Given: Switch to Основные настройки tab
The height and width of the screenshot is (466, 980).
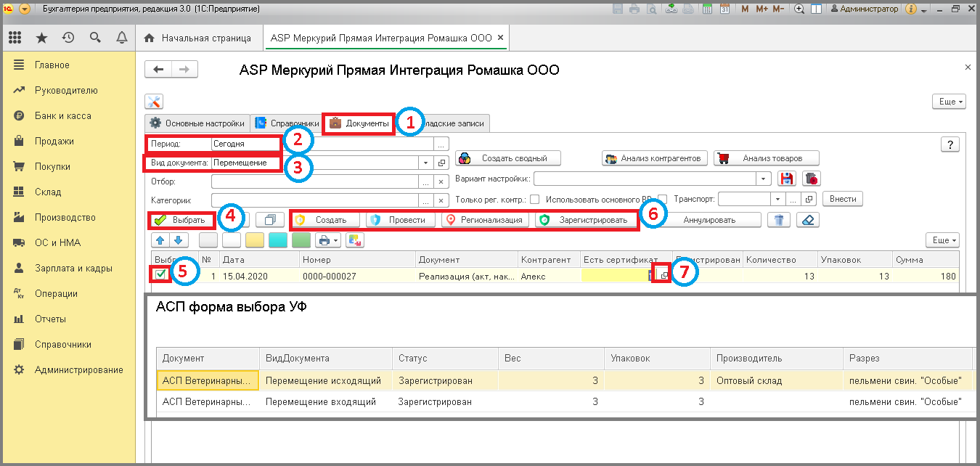Looking at the screenshot, I should click(x=197, y=123).
